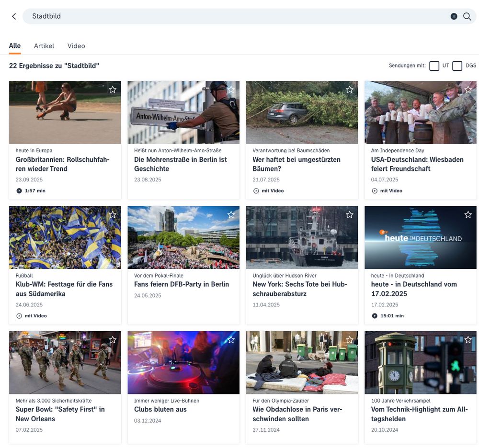Image resolution: width=479 pixels, height=448 pixels.
Task: Star the Klub-WM Festtage article
Action: (x=113, y=214)
